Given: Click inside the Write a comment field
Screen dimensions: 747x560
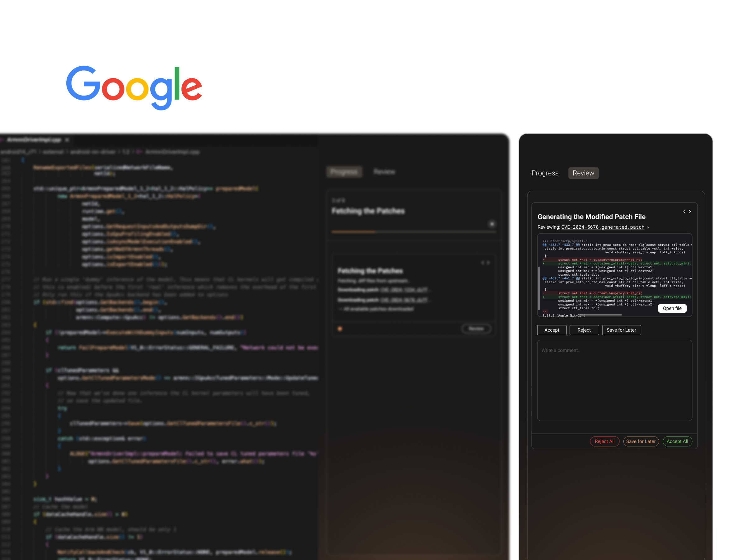Looking at the screenshot, I should [614, 380].
